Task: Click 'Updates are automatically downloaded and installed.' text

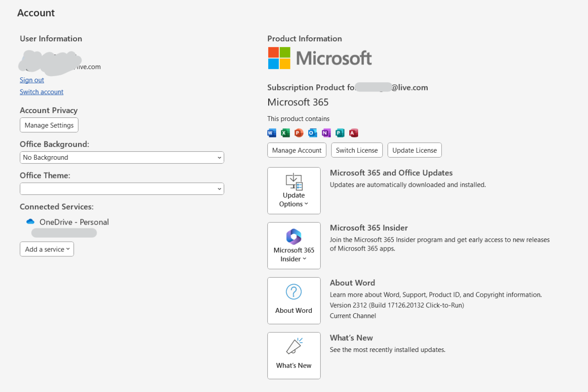Action: [408, 185]
